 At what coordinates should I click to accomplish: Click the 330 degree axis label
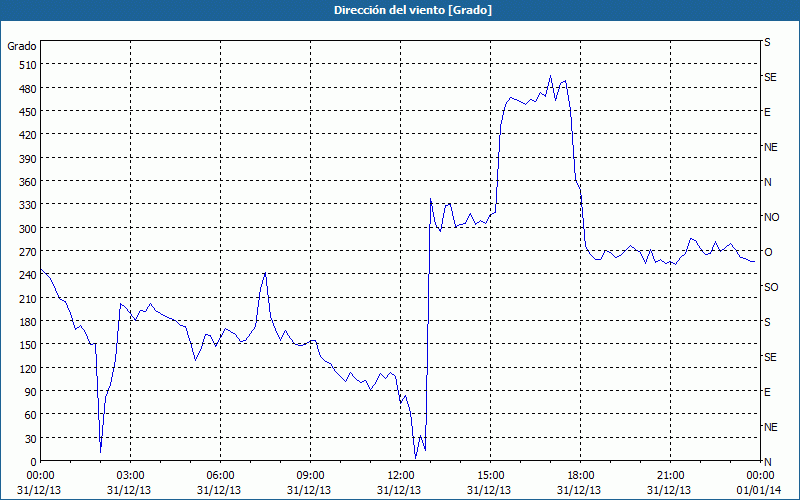[x=28, y=205]
